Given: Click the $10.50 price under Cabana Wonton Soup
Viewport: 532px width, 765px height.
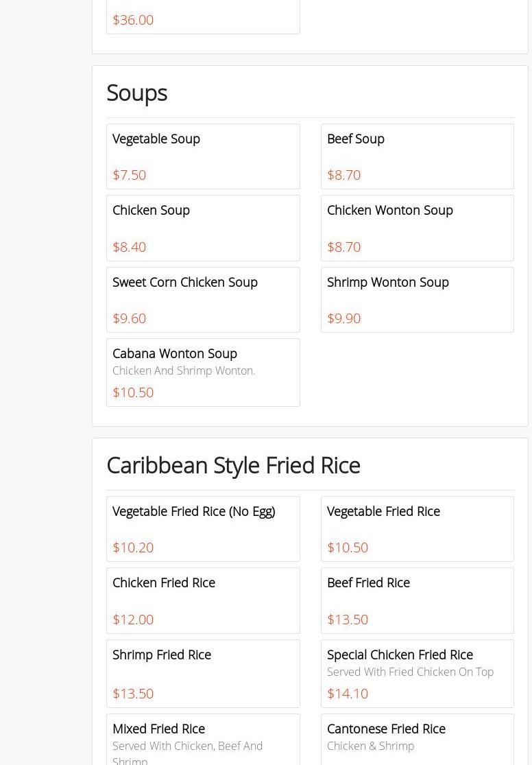Looking at the screenshot, I should (133, 392).
